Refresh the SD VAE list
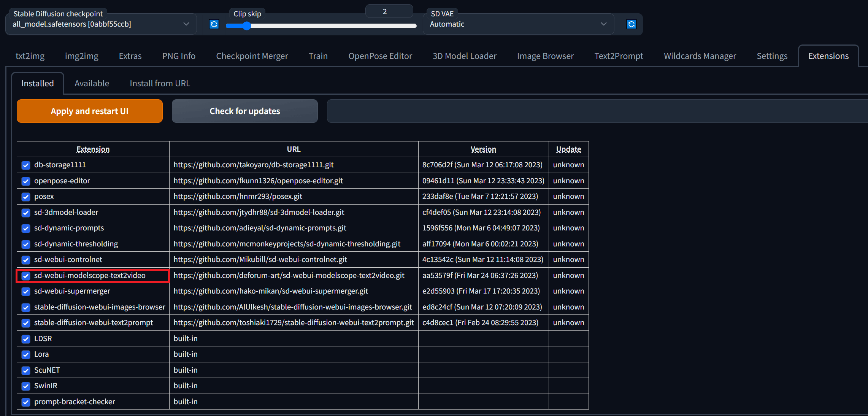The image size is (868, 416). pyautogui.click(x=631, y=24)
